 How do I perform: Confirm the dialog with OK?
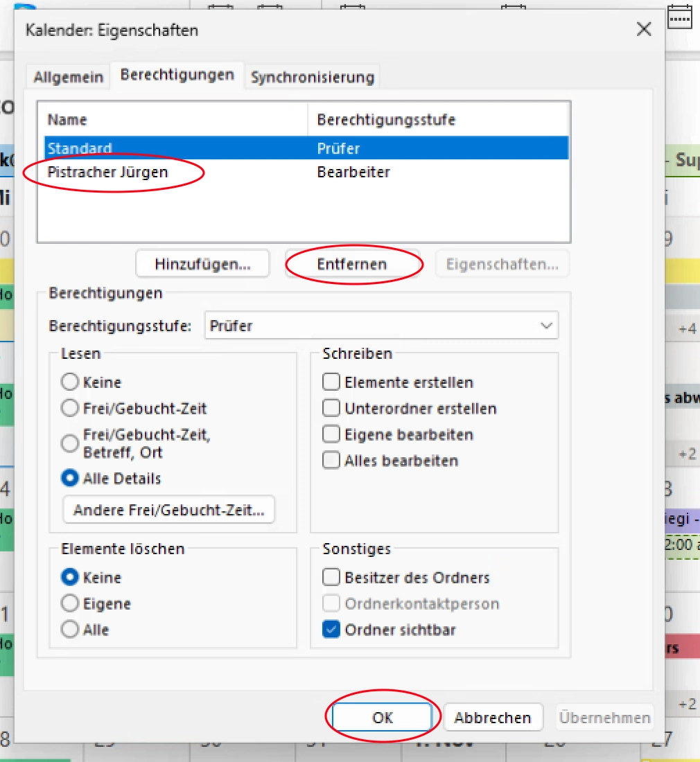(x=383, y=717)
